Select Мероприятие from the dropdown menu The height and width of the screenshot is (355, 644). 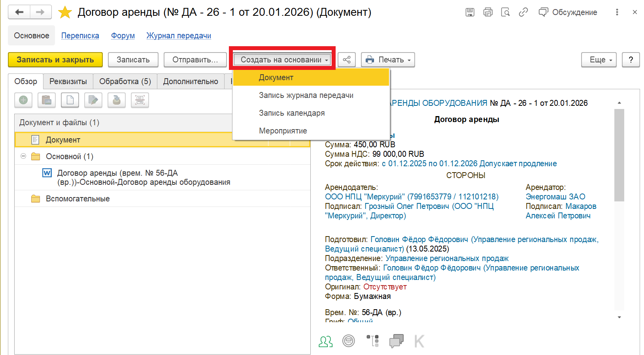point(283,131)
